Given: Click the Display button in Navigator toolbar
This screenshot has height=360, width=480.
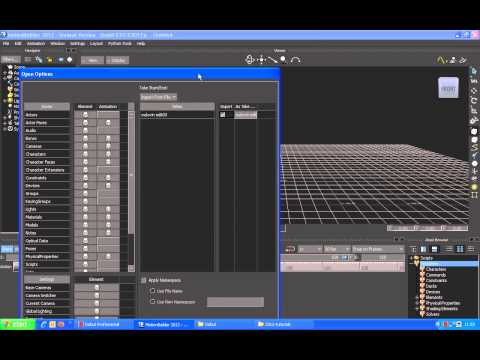Looking at the screenshot, I should (118, 60).
